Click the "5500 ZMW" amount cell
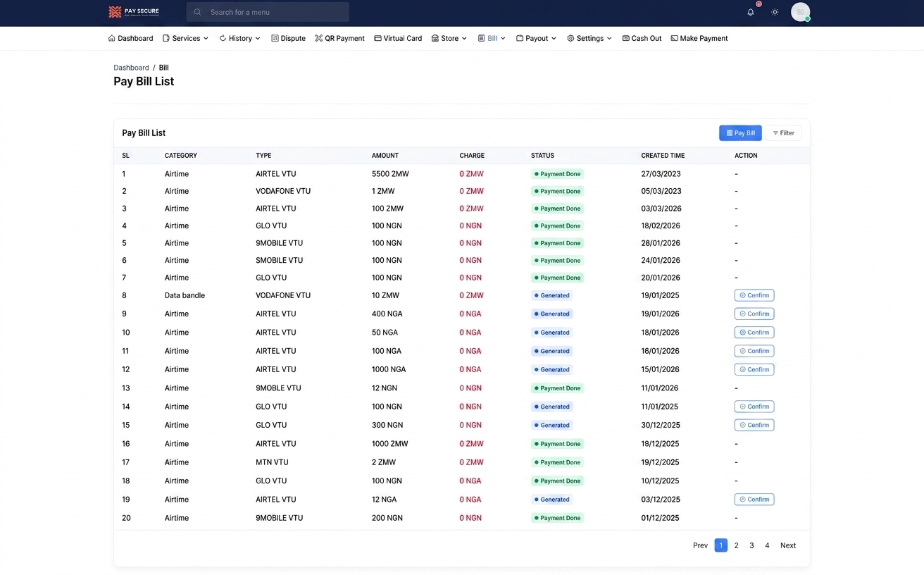The image size is (924, 575). (390, 174)
